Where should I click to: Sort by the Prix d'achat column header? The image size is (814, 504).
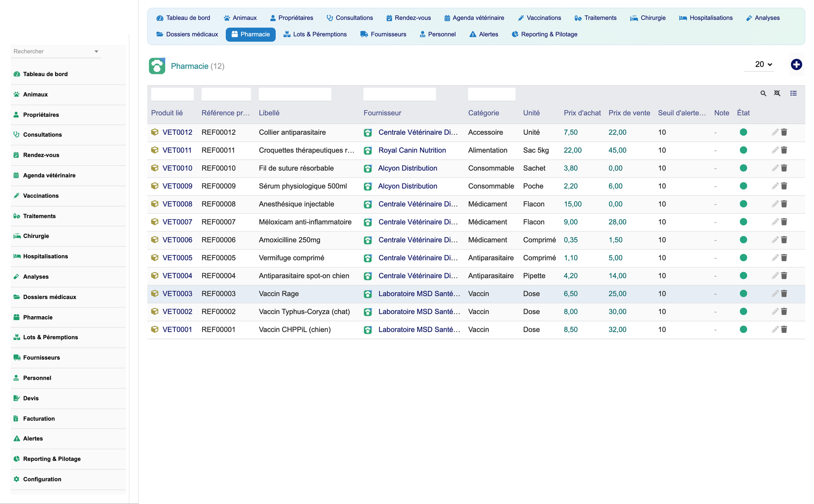tap(582, 113)
